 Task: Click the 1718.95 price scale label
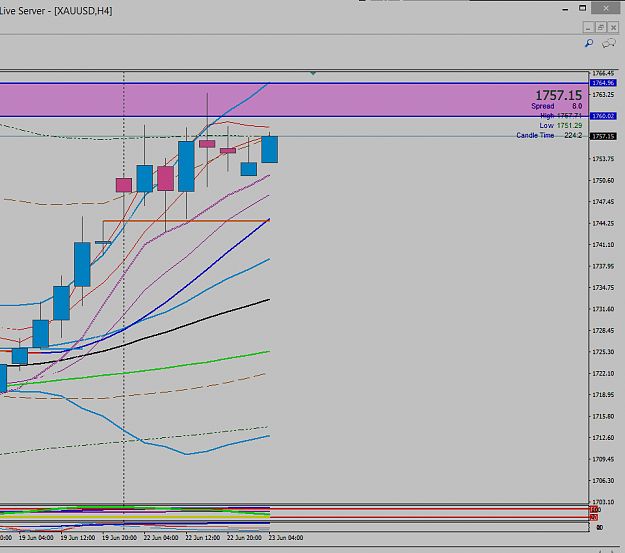click(603, 395)
